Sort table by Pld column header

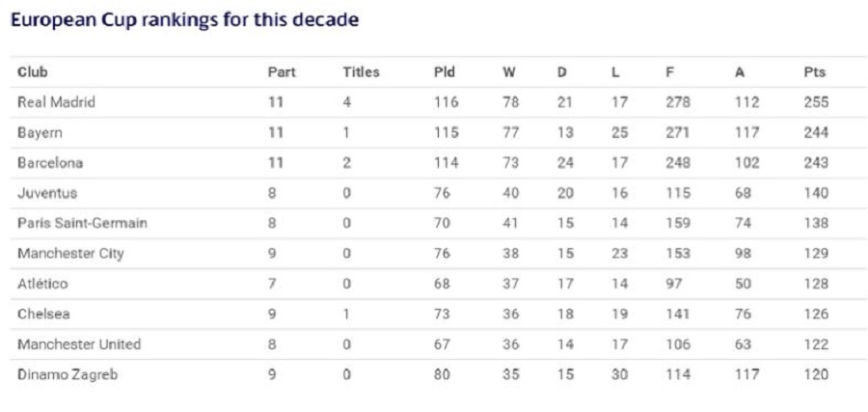pos(445,72)
